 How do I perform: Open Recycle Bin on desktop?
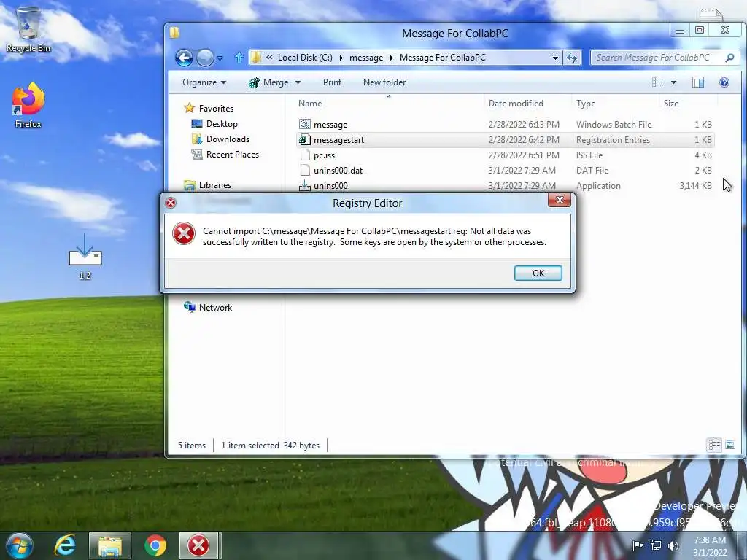pyautogui.click(x=28, y=29)
